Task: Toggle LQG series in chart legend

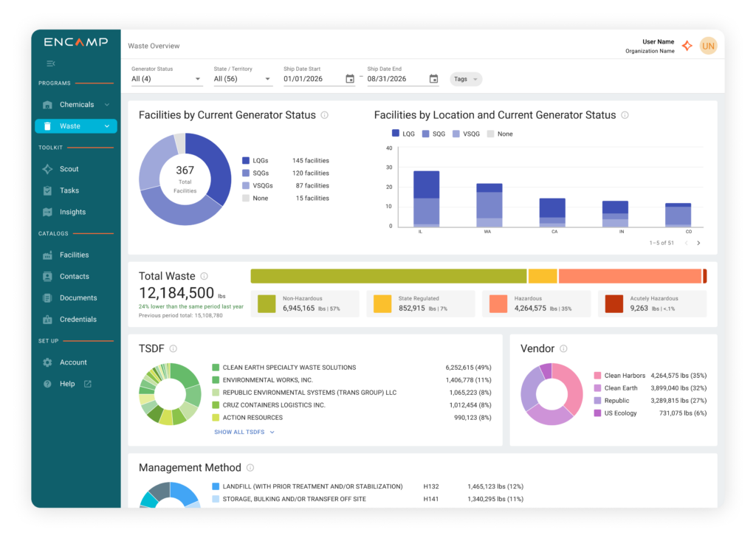Action: tap(403, 134)
